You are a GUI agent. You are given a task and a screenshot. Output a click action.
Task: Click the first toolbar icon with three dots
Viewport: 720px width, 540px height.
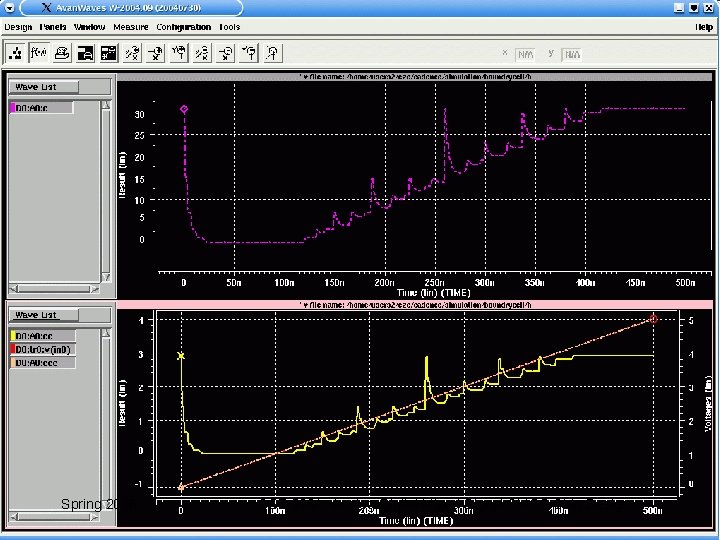[16, 52]
